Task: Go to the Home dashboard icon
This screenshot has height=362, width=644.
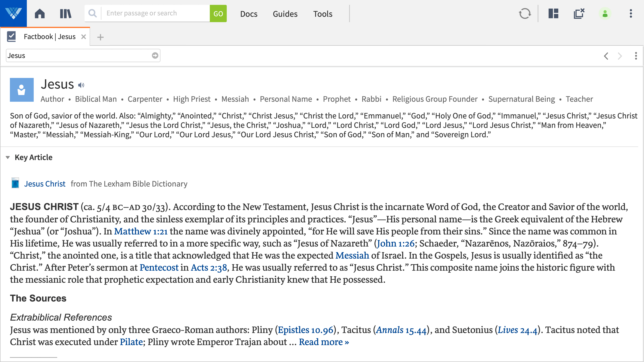Action: [x=40, y=13]
